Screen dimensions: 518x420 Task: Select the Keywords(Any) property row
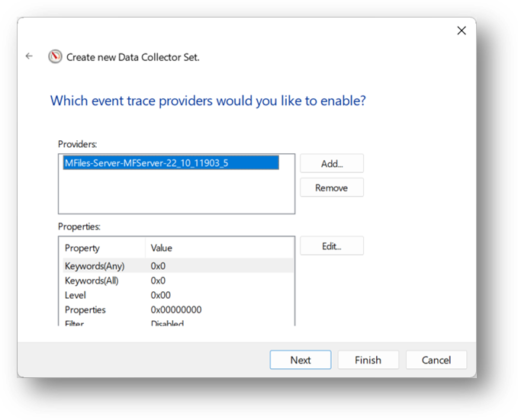point(178,266)
